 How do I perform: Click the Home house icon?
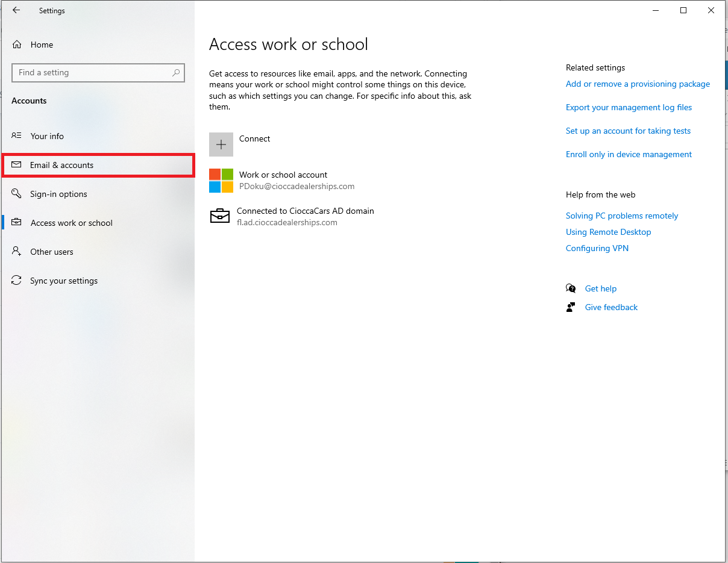[x=17, y=45]
